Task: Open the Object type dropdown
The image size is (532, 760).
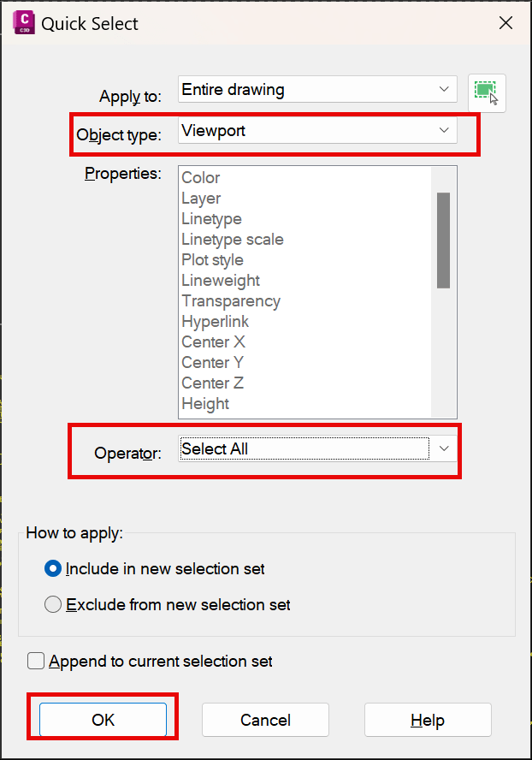Action: pyautogui.click(x=317, y=130)
